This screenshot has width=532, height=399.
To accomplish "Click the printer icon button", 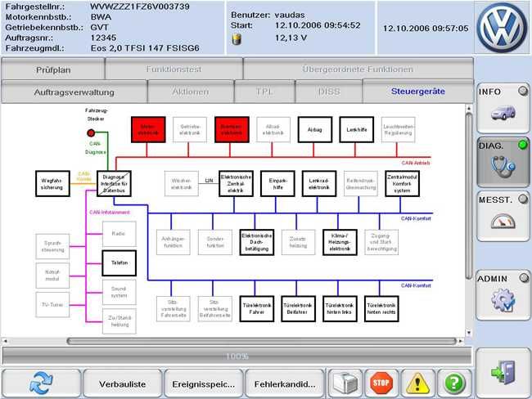I will [345, 383].
